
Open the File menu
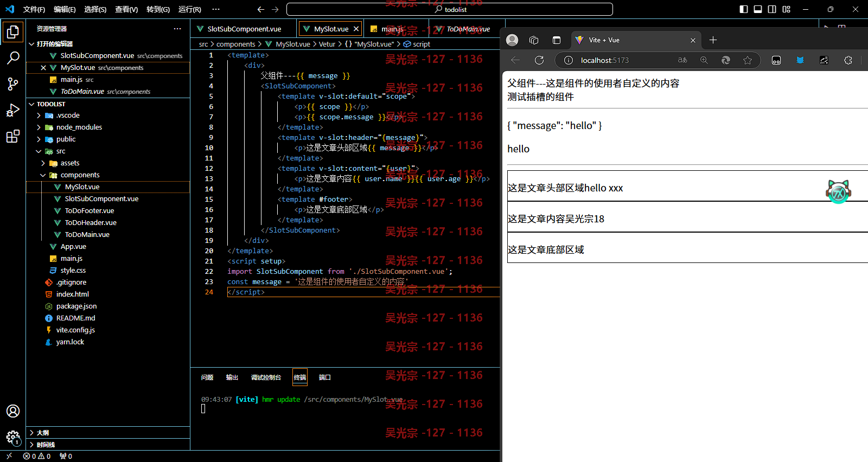[34, 9]
